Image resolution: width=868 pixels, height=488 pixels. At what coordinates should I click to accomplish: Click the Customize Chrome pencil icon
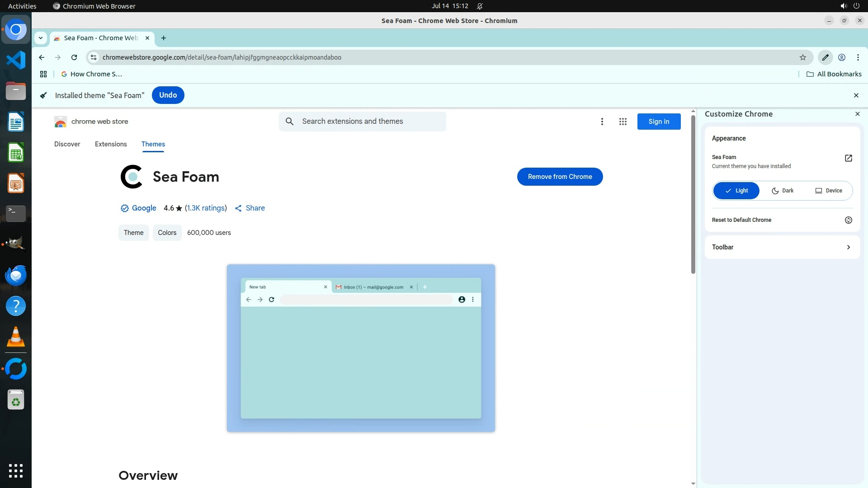(825, 57)
